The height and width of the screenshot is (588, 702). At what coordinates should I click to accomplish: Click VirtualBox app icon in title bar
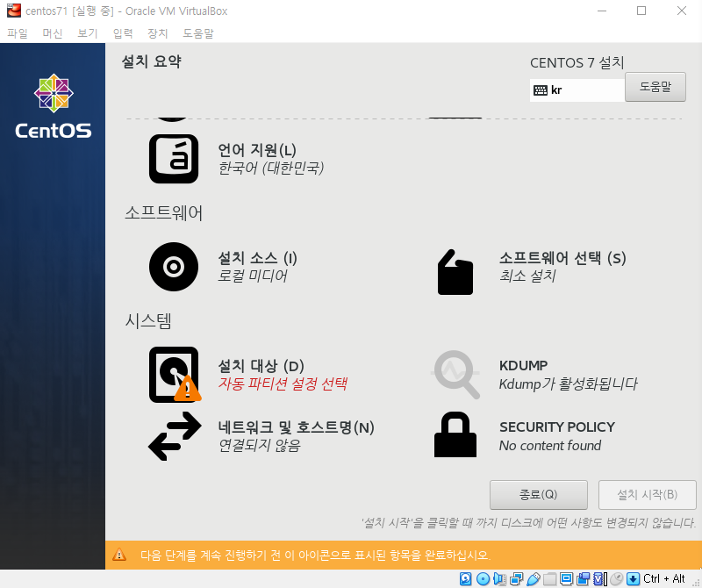point(14,11)
